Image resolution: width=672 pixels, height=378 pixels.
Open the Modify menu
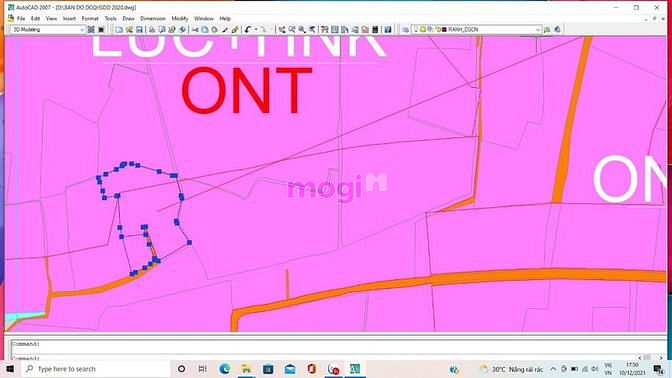pyautogui.click(x=180, y=18)
